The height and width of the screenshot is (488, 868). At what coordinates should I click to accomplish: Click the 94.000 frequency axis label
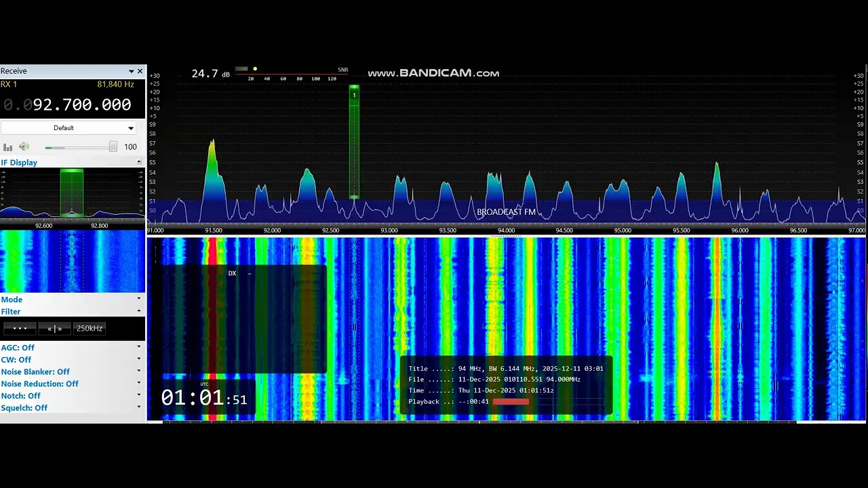pos(506,230)
